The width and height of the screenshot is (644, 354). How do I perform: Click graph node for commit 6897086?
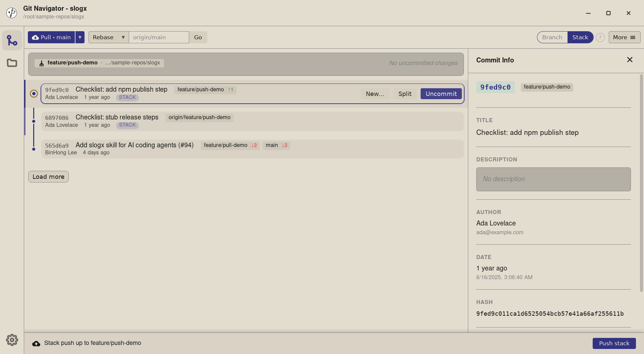tap(34, 121)
